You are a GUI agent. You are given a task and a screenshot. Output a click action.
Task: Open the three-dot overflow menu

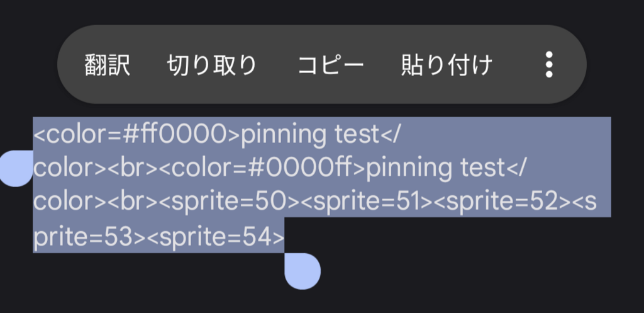click(x=549, y=64)
